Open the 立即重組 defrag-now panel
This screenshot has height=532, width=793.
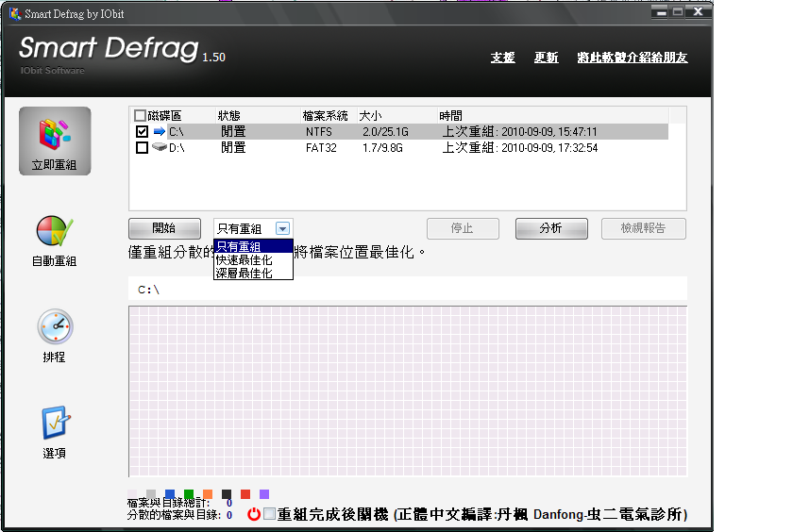pos(55,141)
